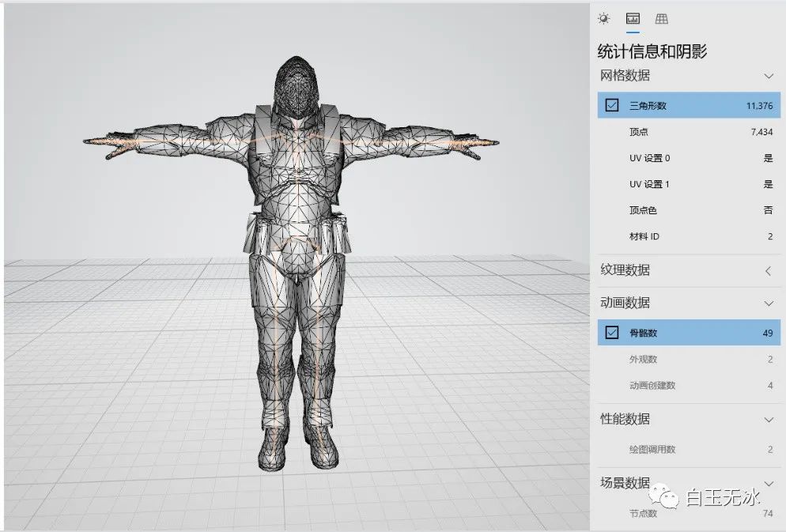Click the 外观数 entry
This screenshot has height=532, width=786.
[x=689, y=359]
